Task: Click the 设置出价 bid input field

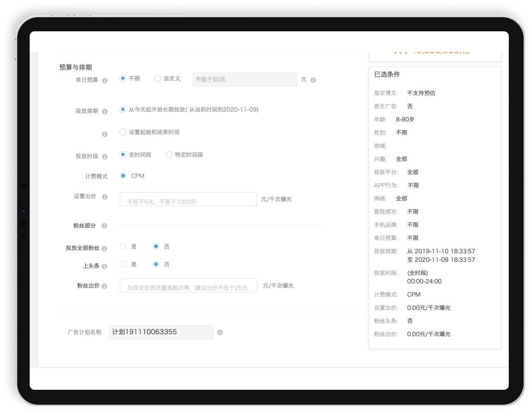Action: point(188,199)
